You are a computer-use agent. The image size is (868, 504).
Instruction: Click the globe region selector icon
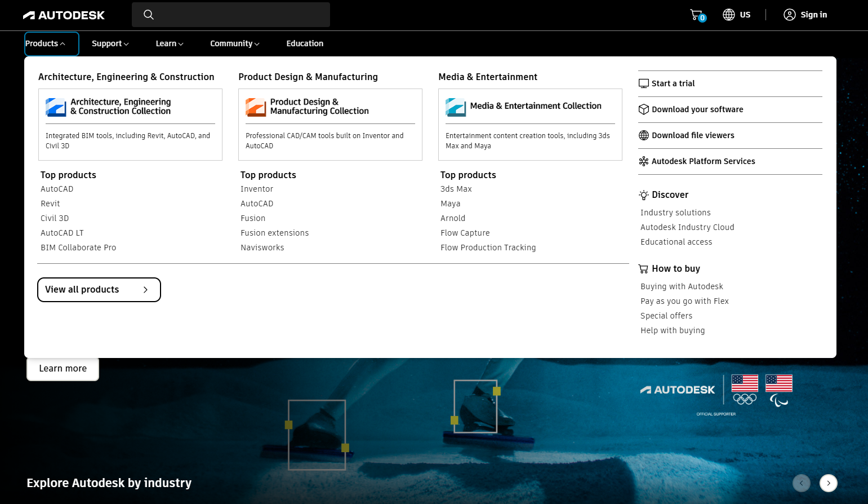729,15
